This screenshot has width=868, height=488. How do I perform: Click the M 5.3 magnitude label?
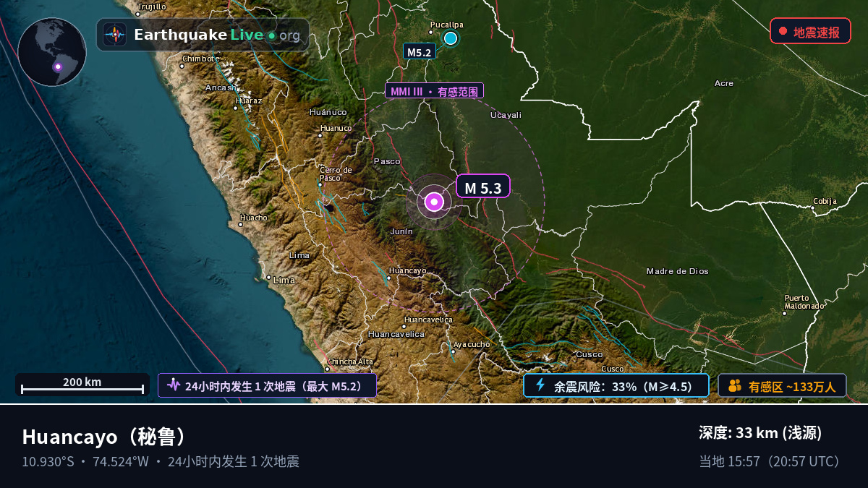tap(483, 188)
